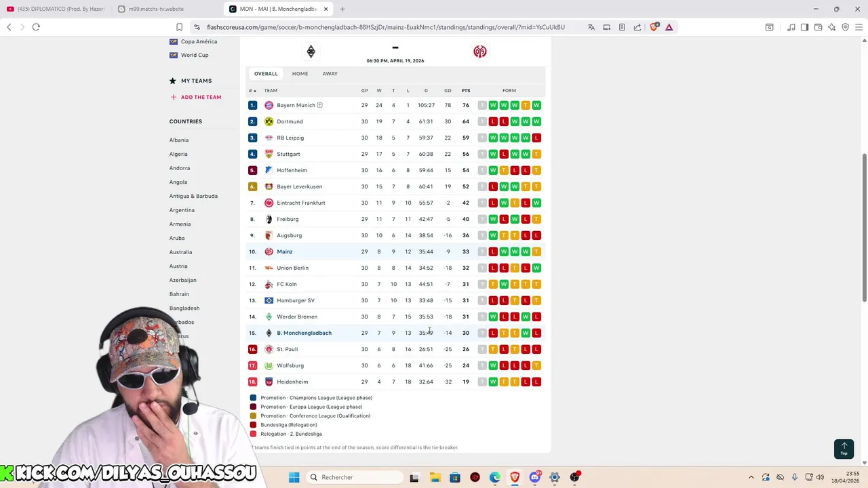
Task: Click the Werder Bremen team name
Action: (297, 317)
